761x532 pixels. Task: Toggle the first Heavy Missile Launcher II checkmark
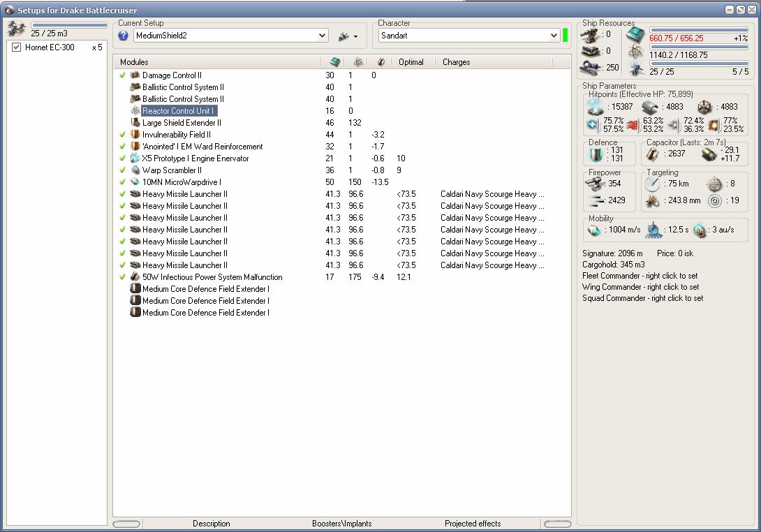[x=122, y=194]
